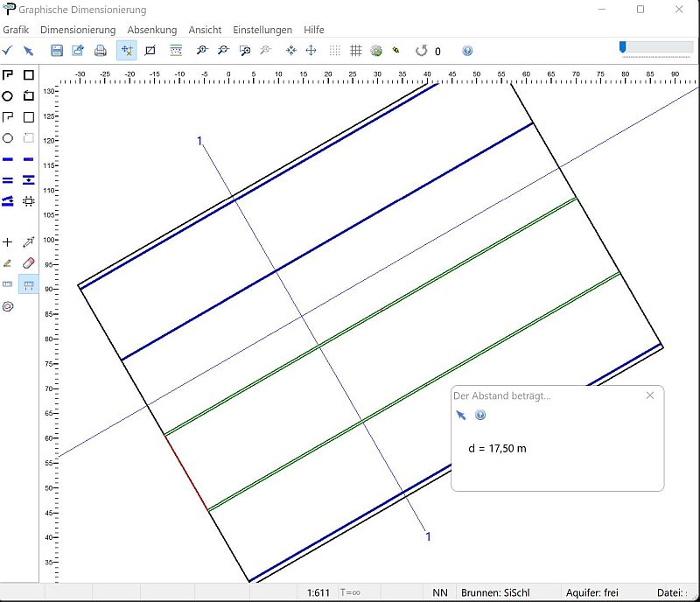Click the zoom-in magnifier icon
Viewport: 700px width, 602px height.
tap(202, 51)
